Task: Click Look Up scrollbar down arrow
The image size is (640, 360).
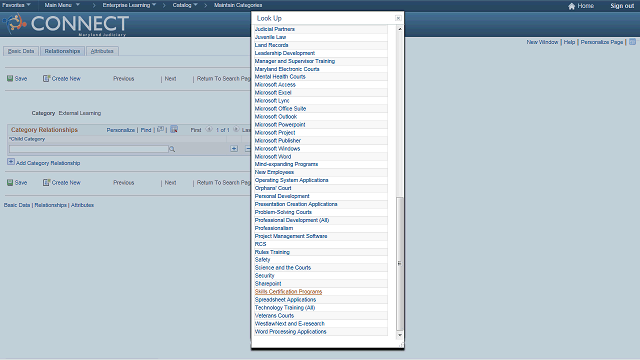Action: point(400,335)
